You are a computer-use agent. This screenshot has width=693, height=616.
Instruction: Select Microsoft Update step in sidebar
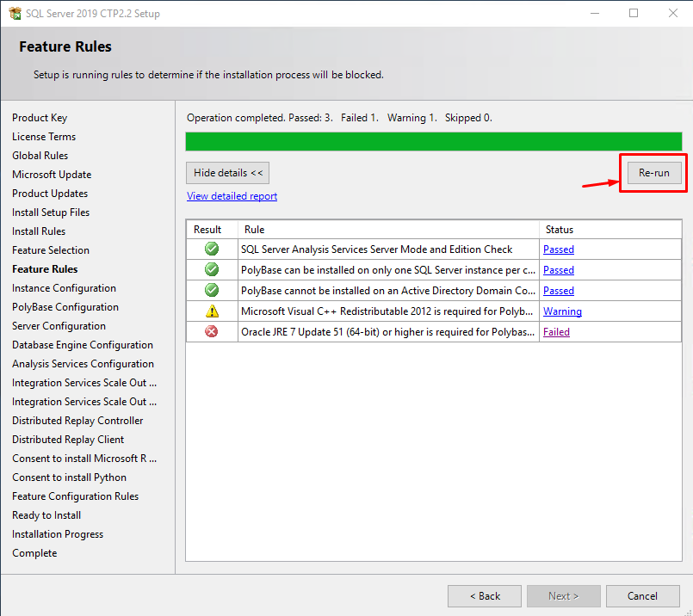52,175
